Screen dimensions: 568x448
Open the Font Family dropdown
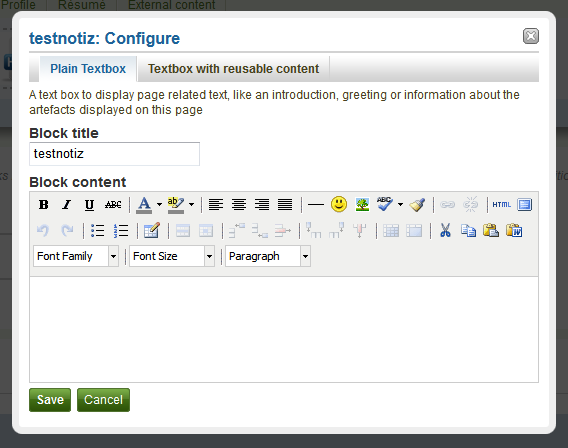[76, 256]
